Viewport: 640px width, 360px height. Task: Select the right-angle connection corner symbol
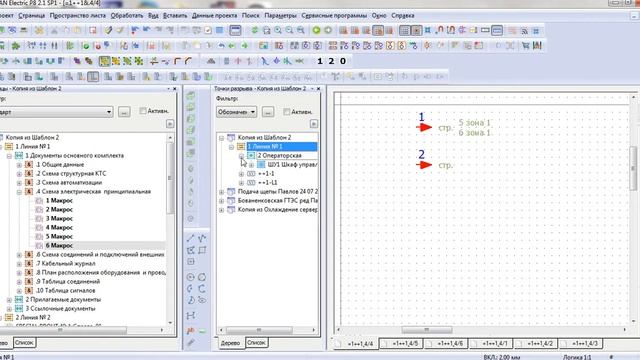(x=177, y=61)
